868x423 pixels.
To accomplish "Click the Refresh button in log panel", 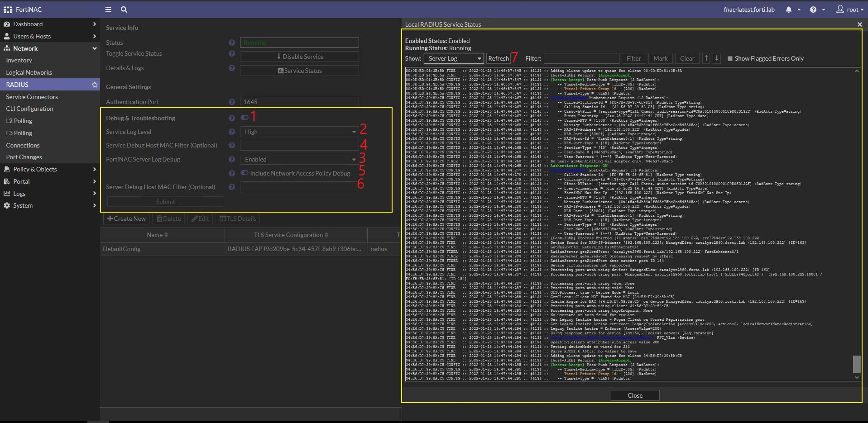I will click(499, 58).
